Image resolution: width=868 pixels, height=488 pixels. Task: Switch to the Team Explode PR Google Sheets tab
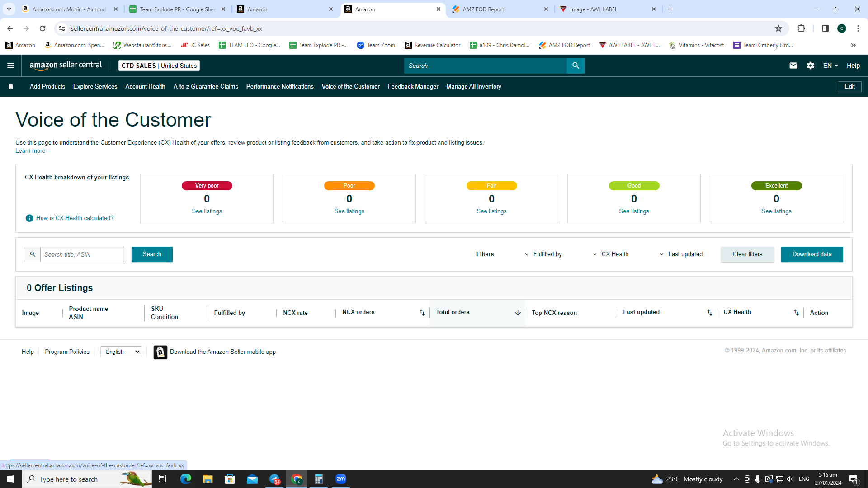(178, 9)
